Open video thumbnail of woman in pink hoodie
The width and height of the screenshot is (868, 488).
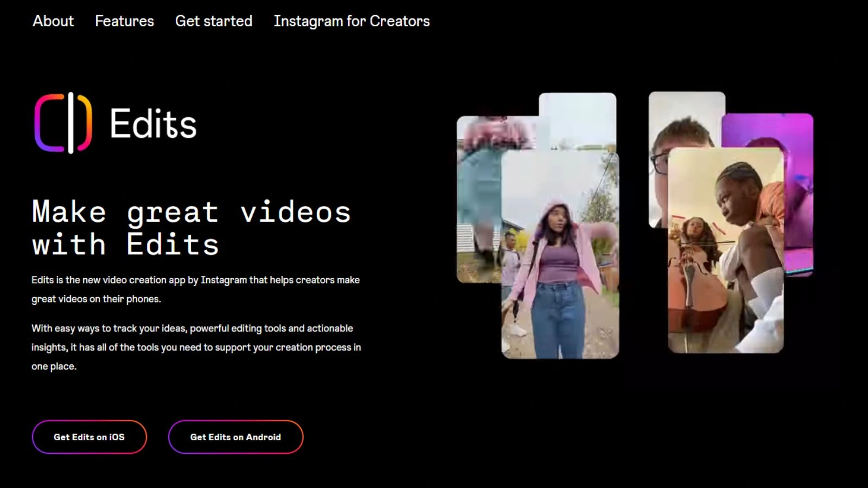click(560, 255)
